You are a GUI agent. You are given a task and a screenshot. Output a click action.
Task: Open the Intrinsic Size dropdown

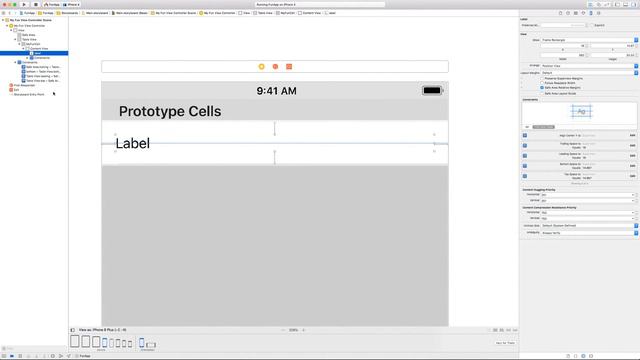589,226
